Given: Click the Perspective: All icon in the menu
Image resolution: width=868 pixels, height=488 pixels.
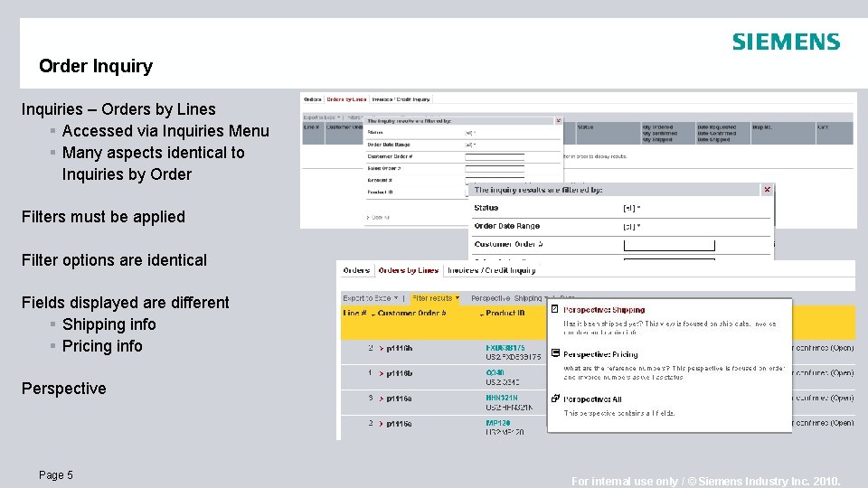Looking at the screenshot, I should click(x=555, y=399).
